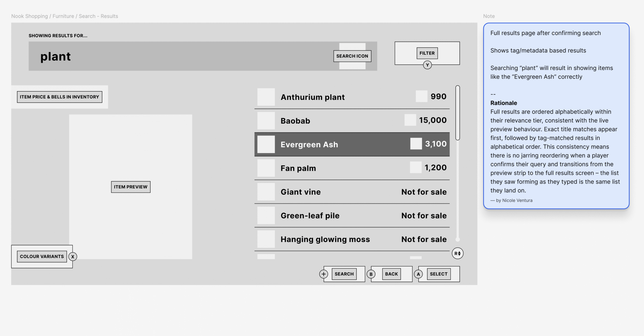Click the results list scrollbar thumb
The width and height of the screenshot is (644, 336).
[x=457, y=113]
